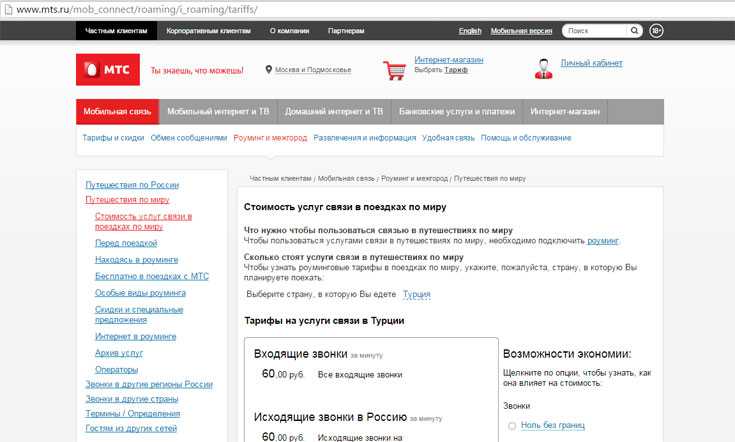
Task: Click the 18+ age rating icon
Action: (x=656, y=31)
